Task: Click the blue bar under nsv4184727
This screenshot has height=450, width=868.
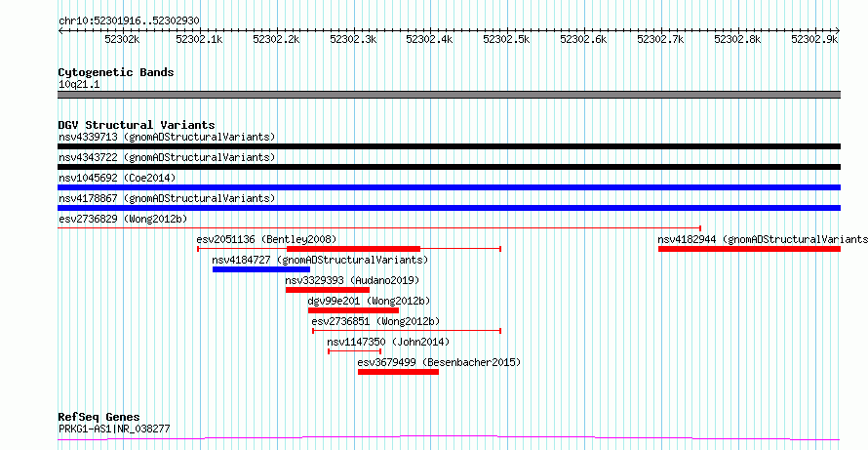Action: [261, 269]
